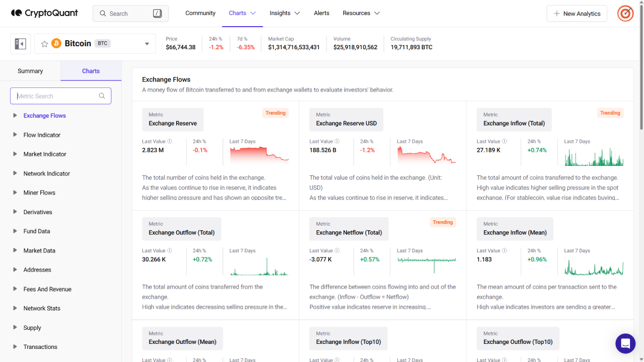
Task: Click the BTC ticker badge
Action: coord(103,43)
